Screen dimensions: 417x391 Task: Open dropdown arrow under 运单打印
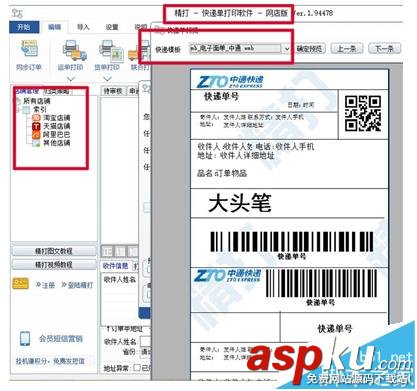(71, 79)
